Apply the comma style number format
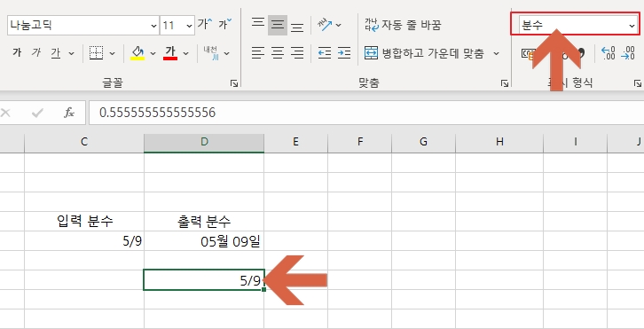Screen dimensions: 644x329 pos(581,53)
